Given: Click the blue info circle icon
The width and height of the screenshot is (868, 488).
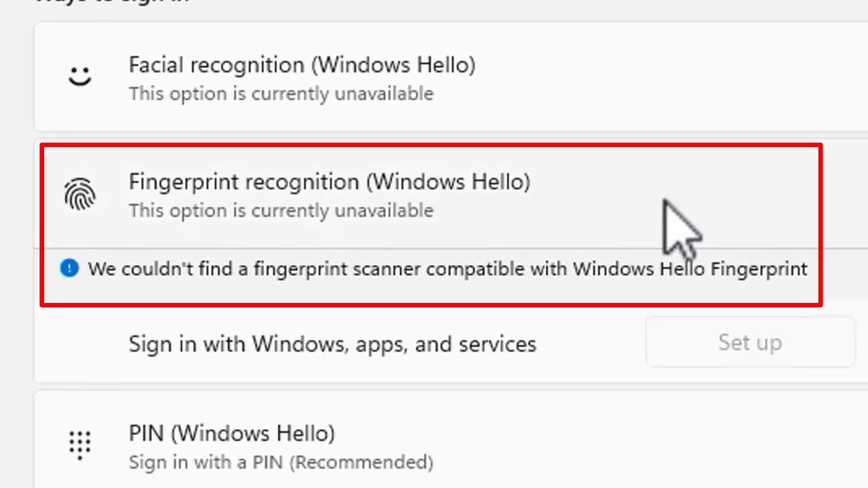Looking at the screenshot, I should click(x=69, y=268).
